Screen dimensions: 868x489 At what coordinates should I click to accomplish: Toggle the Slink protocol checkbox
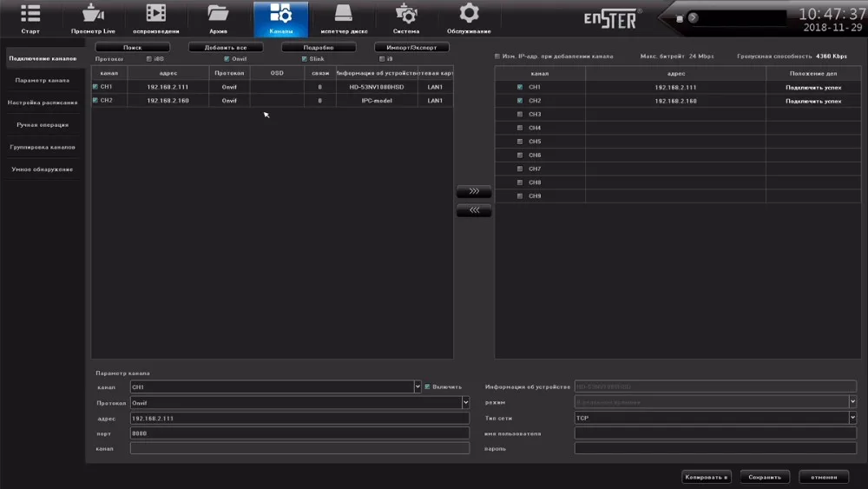[x=305, y=59]
